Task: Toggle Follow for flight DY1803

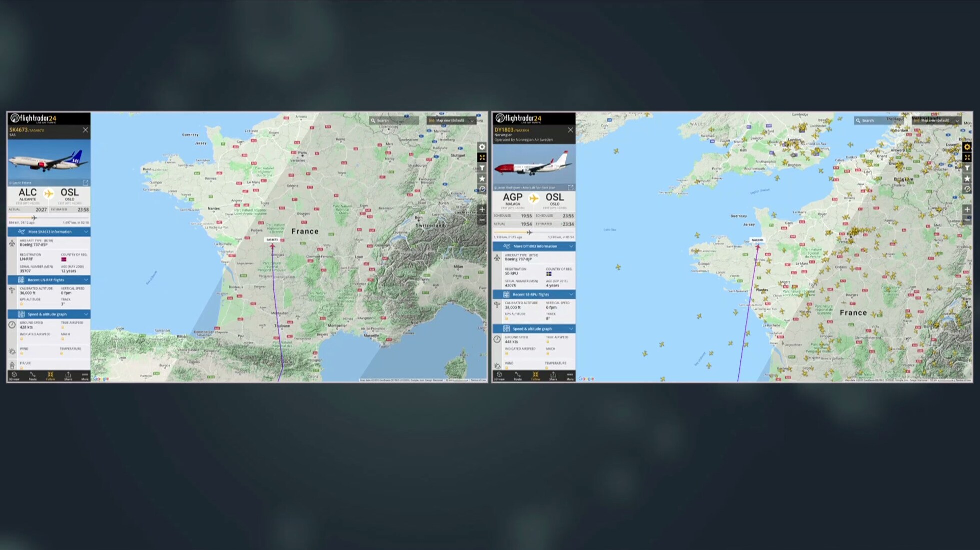Action: click(535, 376)
